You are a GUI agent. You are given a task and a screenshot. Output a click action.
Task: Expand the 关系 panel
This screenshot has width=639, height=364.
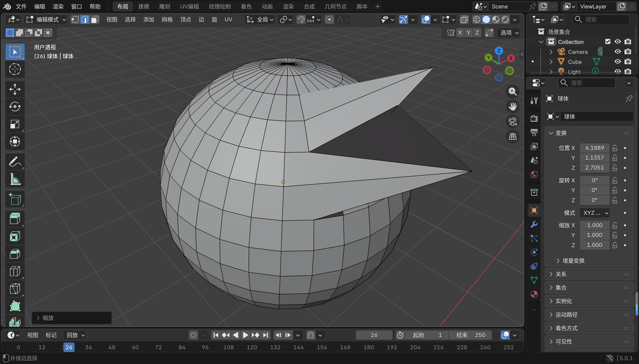coord(560,274)
